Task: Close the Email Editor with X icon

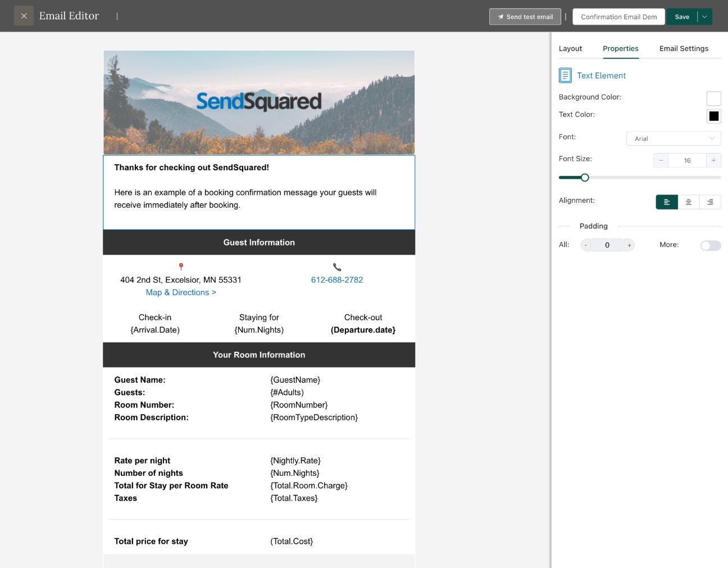Action: tap(24, 16)
